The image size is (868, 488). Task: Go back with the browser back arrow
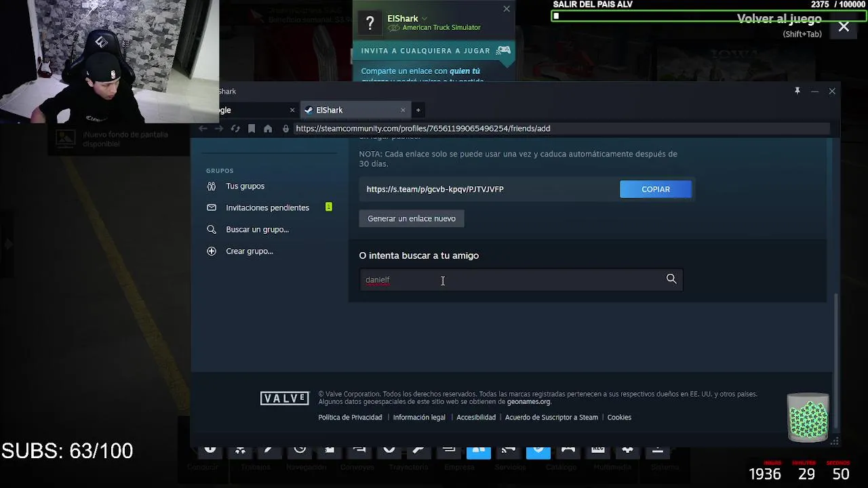point(203,128)
